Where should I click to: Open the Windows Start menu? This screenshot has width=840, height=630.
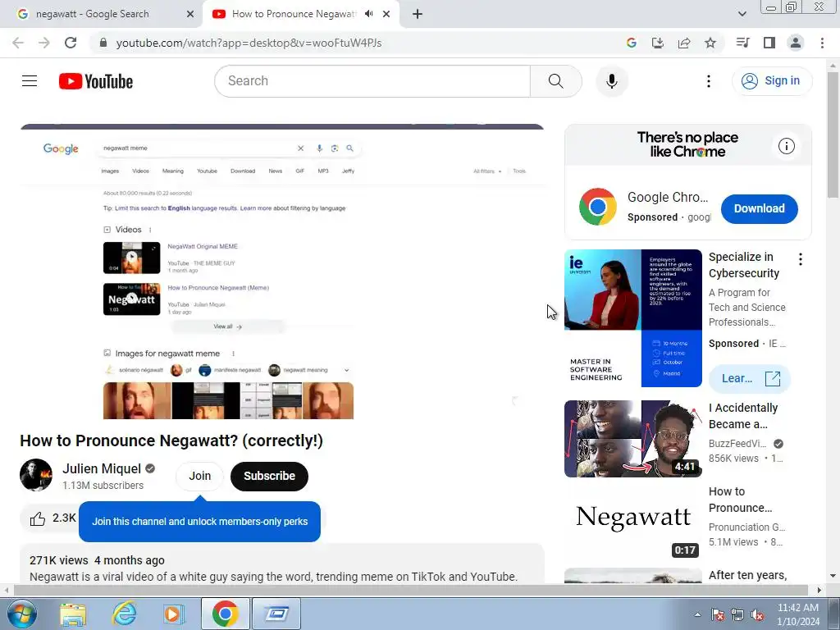point(21,614)
